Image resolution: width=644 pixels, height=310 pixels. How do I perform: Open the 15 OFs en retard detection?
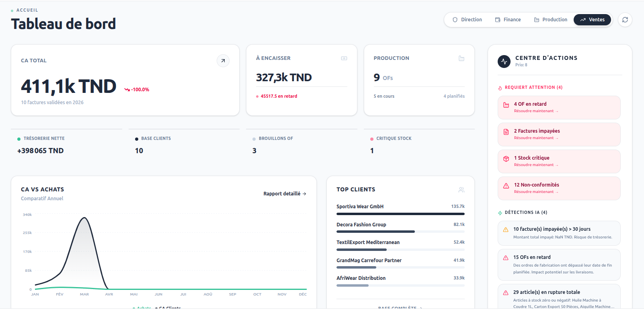coord(559,264)
